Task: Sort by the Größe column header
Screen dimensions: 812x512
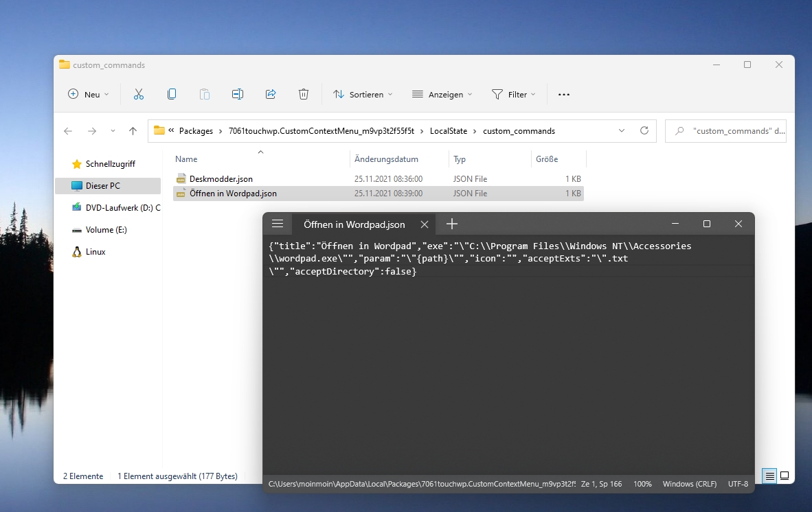Action: click(x=559, y=159)
